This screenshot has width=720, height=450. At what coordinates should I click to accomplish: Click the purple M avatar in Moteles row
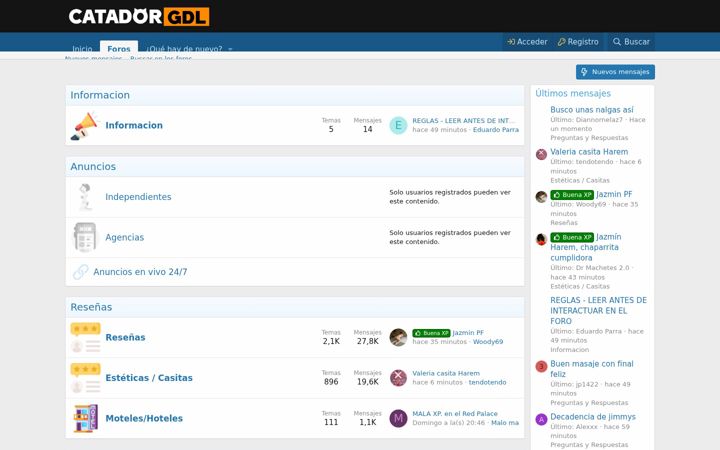pos(398,418)
